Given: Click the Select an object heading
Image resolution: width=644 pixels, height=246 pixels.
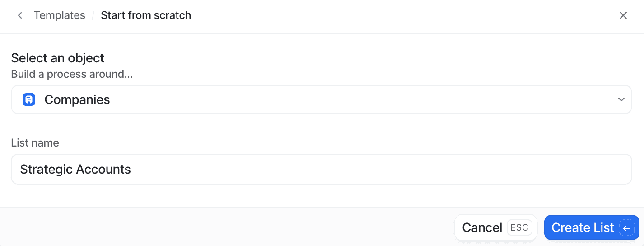Looking at the screenshot, I should pos(58,58).
